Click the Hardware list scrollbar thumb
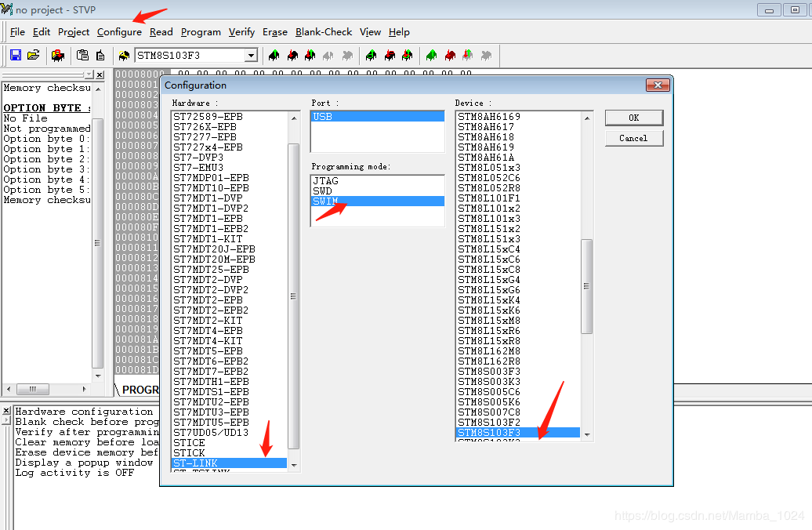Viewport: 812px width, 530px height. click(x=294, y=296)
